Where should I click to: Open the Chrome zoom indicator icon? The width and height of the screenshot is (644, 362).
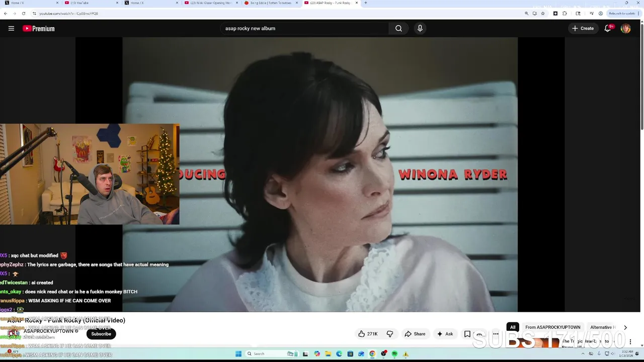click(x=526, y=14)
